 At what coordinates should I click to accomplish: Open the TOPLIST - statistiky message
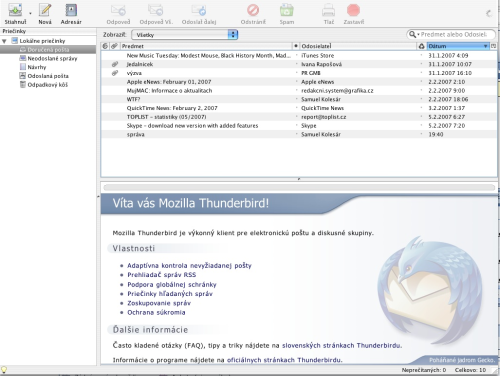coord(166,117)
